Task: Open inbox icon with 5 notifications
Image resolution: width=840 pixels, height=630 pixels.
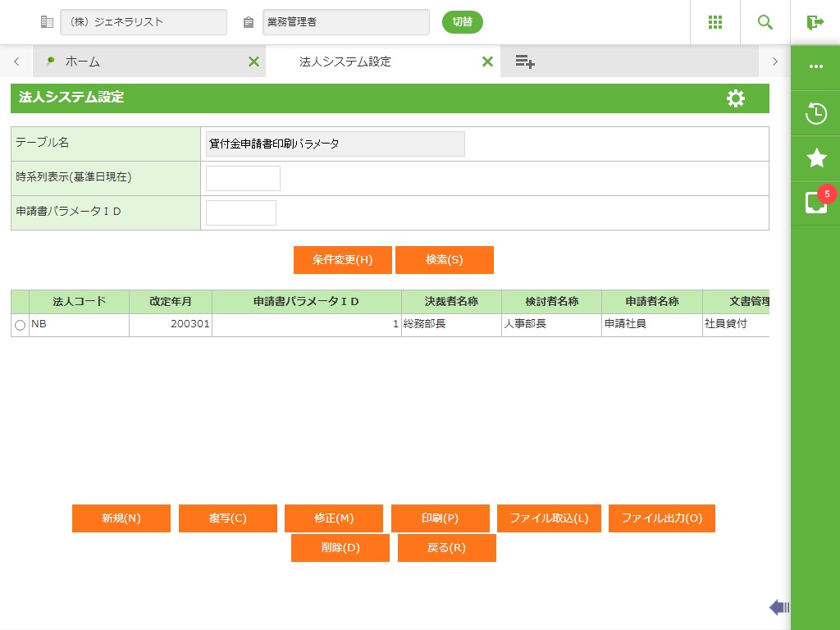Action: pyautogui.click(x=815, y=202)
